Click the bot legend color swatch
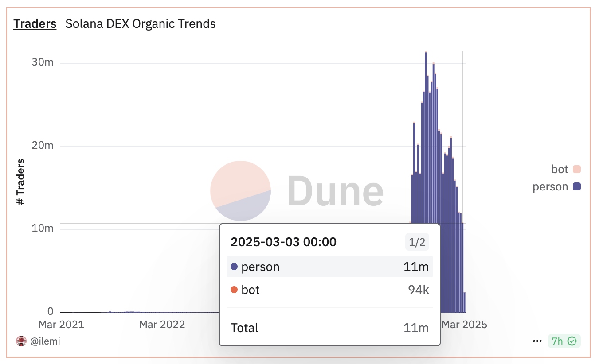 [576, 169]
